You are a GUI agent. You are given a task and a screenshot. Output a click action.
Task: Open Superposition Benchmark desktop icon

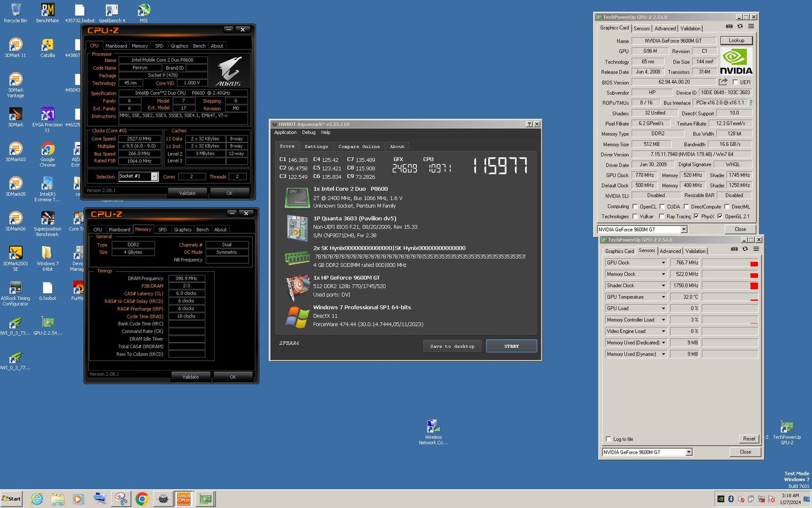click(x=47, y=224)
